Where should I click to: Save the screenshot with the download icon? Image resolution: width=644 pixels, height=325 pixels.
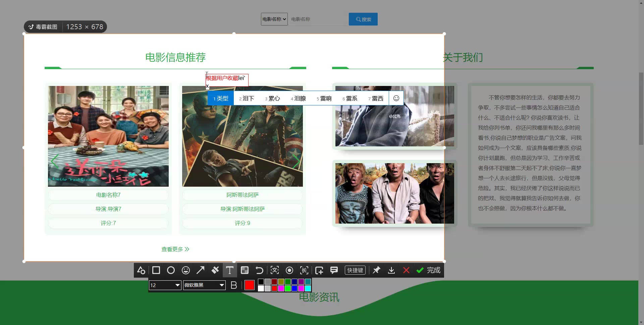[391, 270]
